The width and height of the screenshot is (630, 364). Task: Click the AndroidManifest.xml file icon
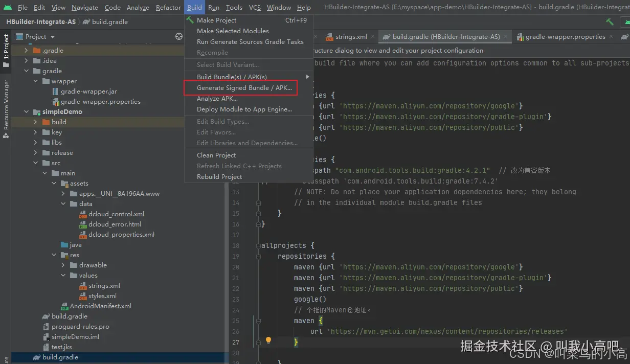pos(64,306)
